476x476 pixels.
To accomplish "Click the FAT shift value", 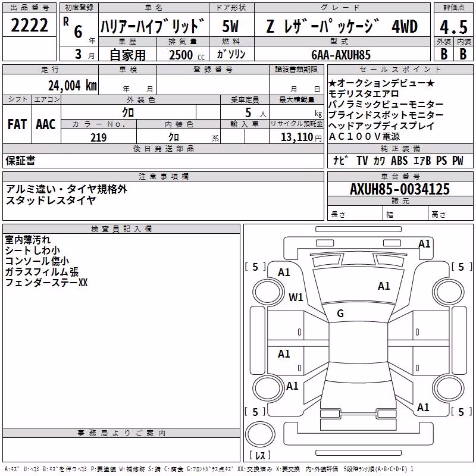I will click(17, 124).
